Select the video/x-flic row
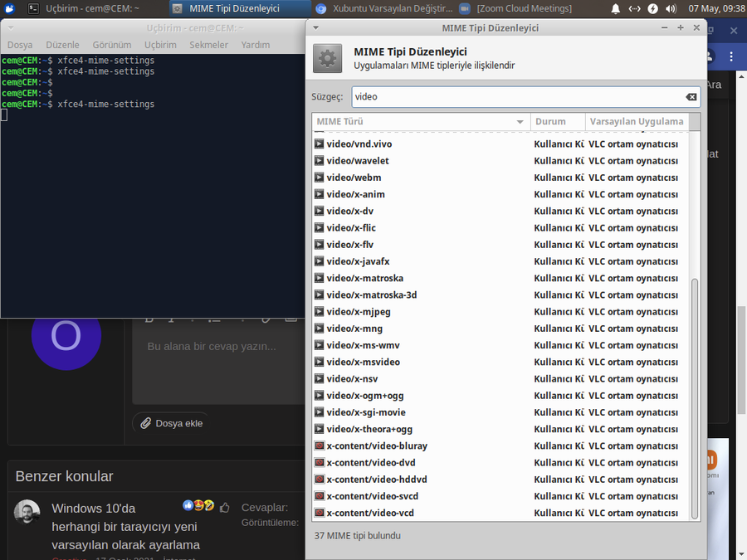747x560 pixels. [x=501, y=227]
